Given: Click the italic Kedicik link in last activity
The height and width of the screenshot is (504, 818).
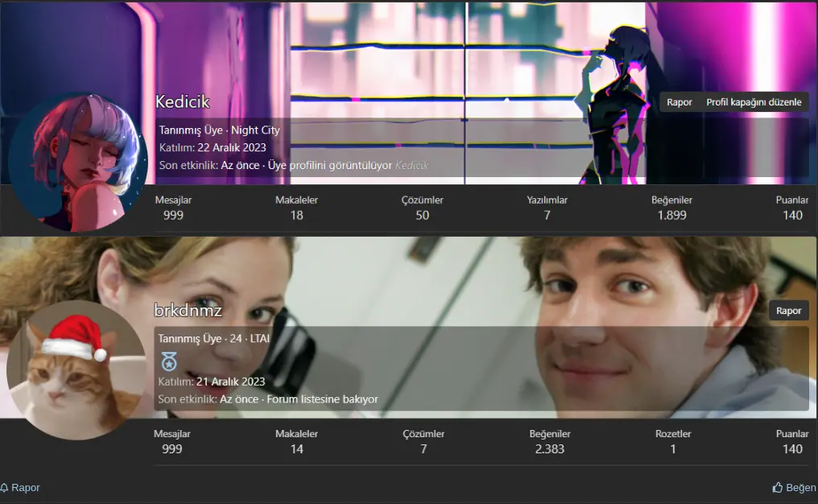Looking at the screenshot, I should click(x=411, y=165).
